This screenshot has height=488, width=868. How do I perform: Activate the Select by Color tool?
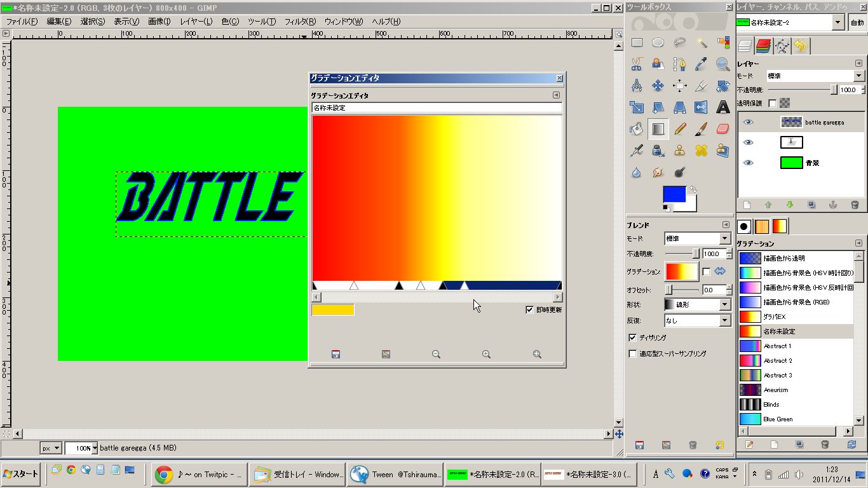[723, 43]
